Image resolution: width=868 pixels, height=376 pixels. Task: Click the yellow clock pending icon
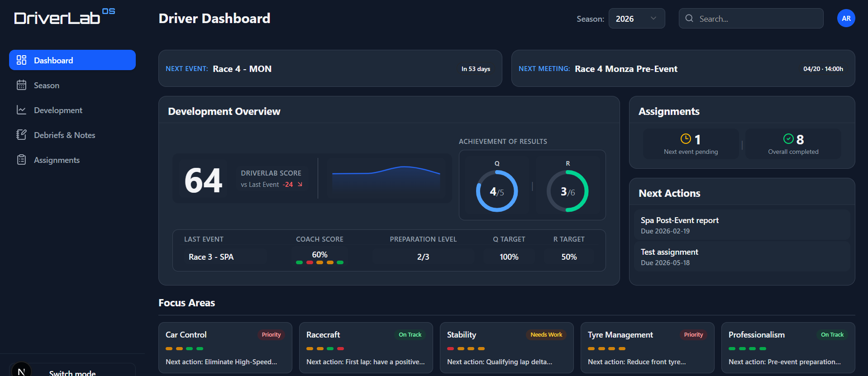coord(686,139)
